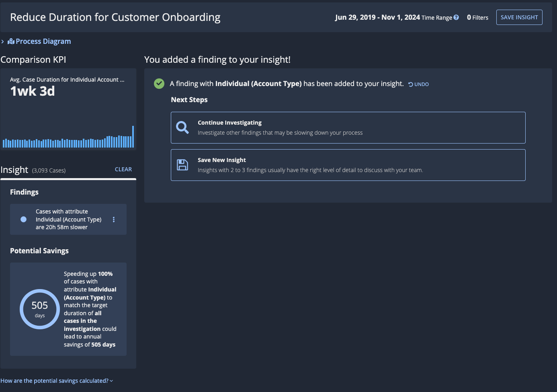The width and height of the screenshot is (557, 392).
Task: Open the 0 Filters control
Action: [x=477, y=17]
